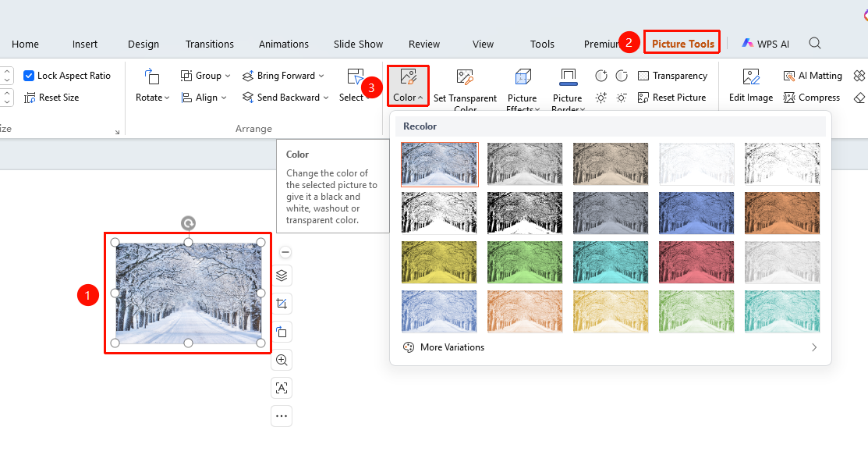Apply the red recolor swatch

pyautogui.click(x=696, y=262)
